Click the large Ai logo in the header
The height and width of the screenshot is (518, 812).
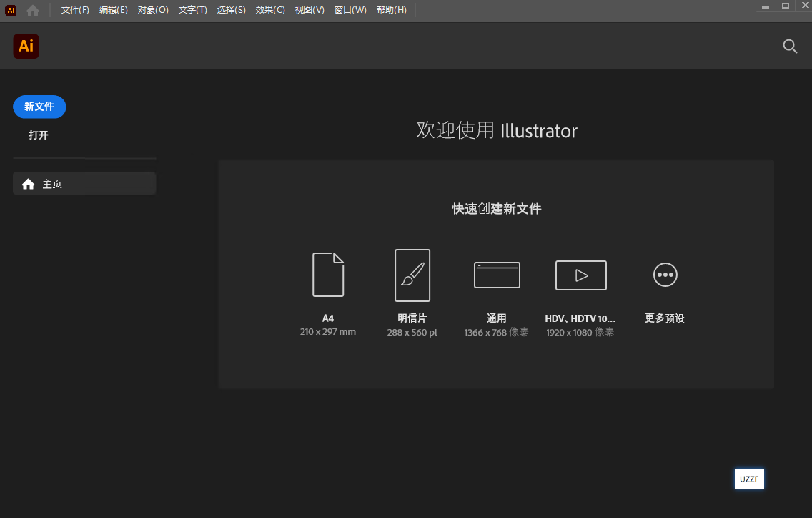(x=26, y=46)
